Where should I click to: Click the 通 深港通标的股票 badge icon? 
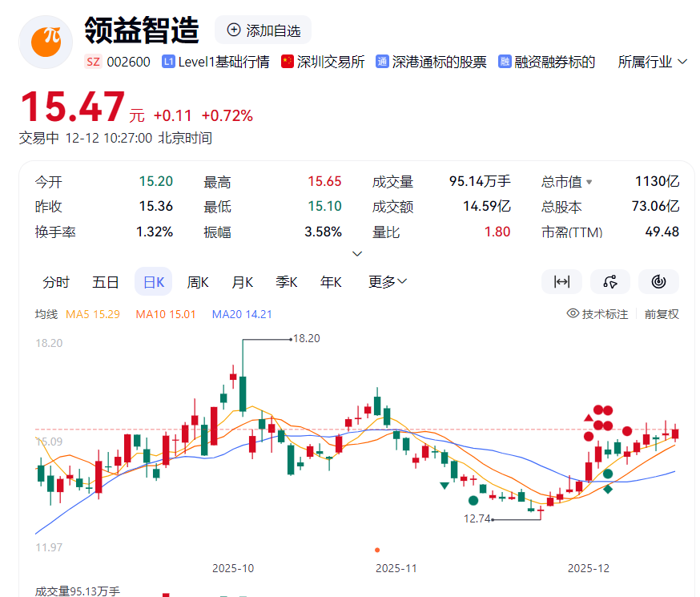click(382, 62)
